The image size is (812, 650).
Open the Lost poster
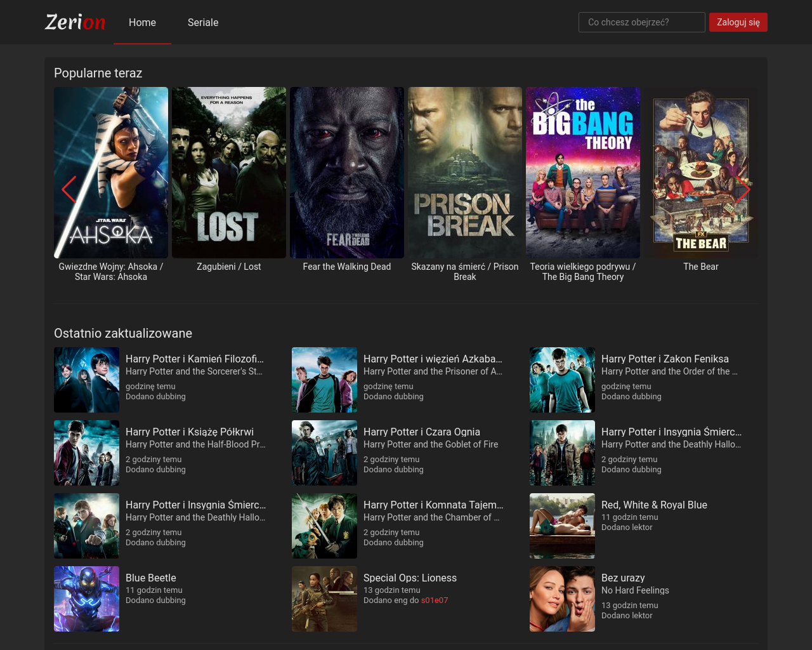(x=229, y=173)
